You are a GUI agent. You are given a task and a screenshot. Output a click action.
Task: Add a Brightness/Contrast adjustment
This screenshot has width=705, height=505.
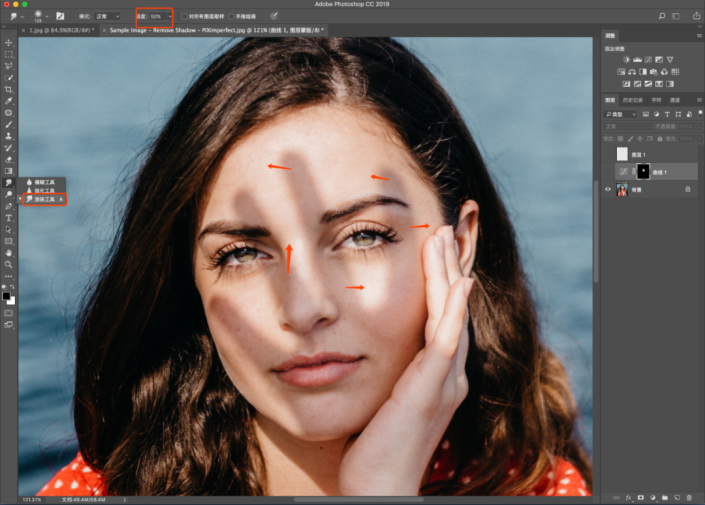click(x=625, y=60)
